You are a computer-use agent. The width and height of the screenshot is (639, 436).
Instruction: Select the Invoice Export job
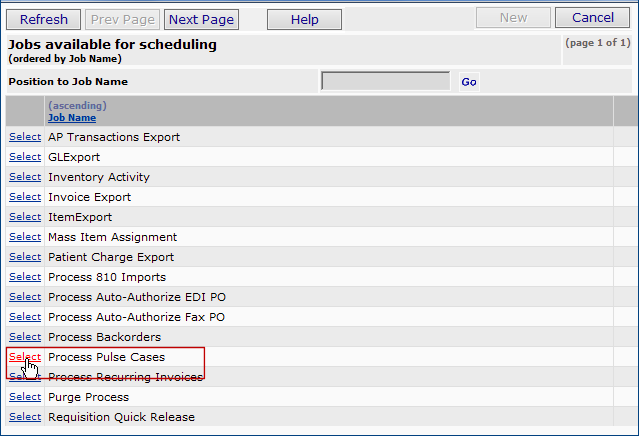click(25, 197)
